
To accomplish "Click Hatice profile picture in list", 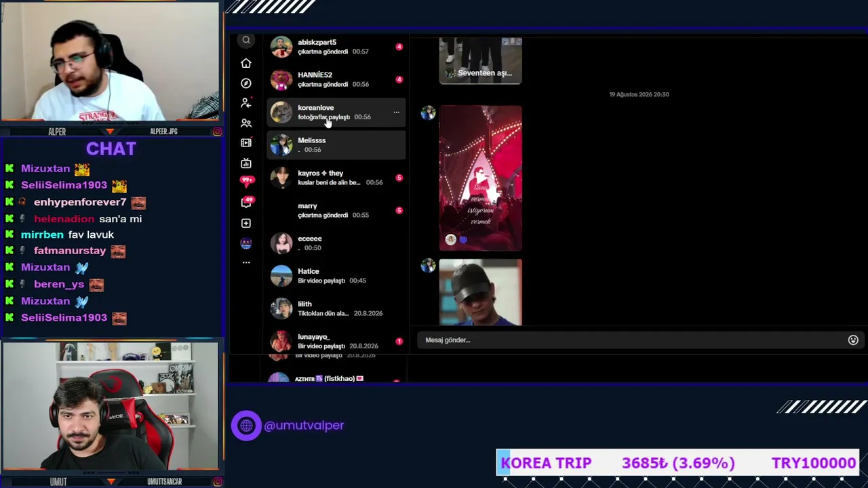I will tap(281, 276).
